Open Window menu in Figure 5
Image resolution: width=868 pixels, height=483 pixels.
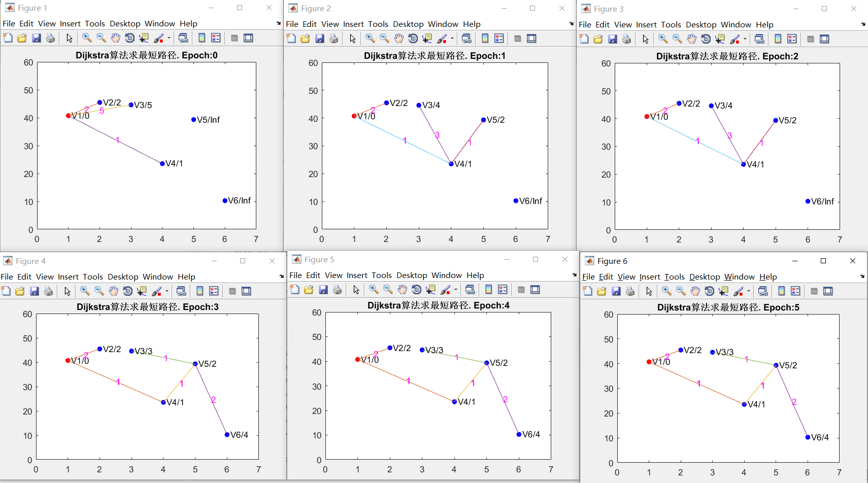coord(447,275)
